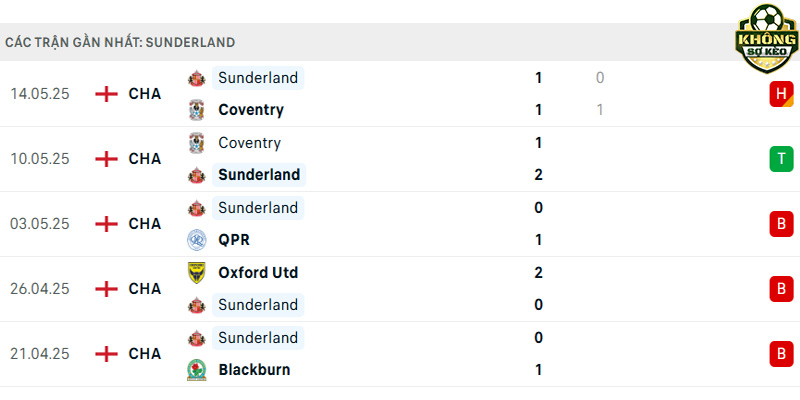Click the Không Sợ Kèo logo badge

[766, 39]
